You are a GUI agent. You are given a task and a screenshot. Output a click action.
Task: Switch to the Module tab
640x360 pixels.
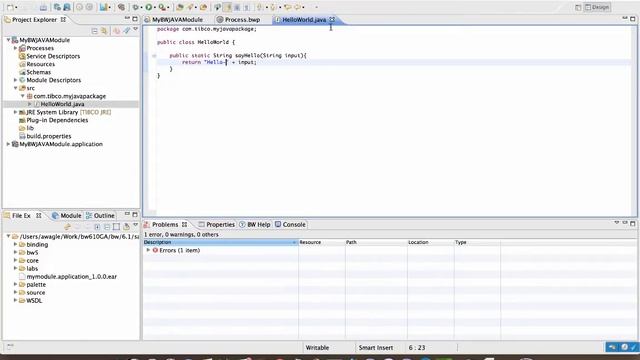point(67,216)
